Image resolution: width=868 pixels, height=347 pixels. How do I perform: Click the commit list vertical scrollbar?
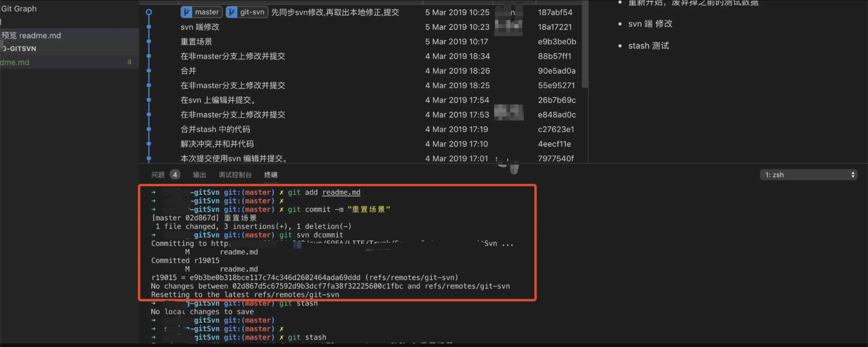585,44
